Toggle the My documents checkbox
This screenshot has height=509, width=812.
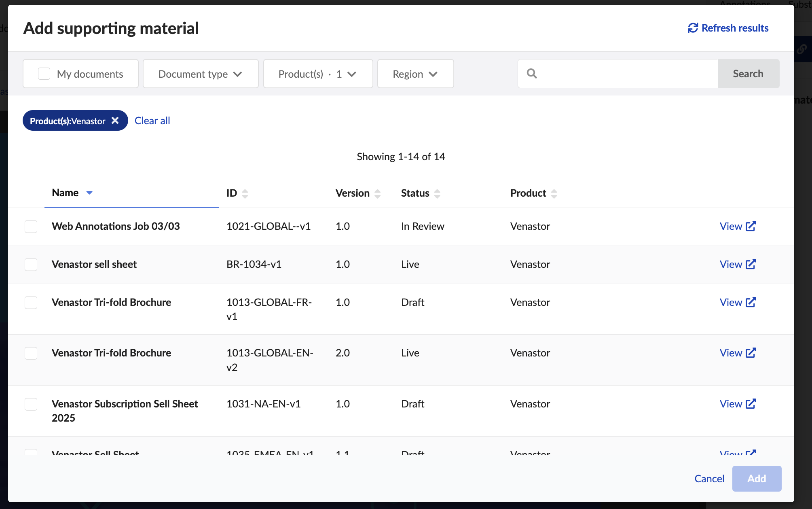point(44,74)
